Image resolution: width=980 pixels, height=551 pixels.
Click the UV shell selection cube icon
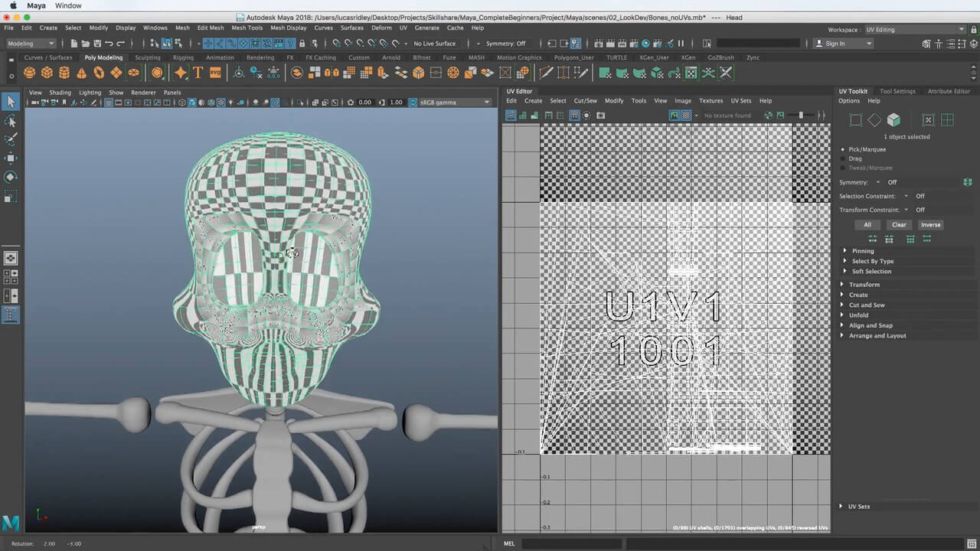click(x=893, y=120)
